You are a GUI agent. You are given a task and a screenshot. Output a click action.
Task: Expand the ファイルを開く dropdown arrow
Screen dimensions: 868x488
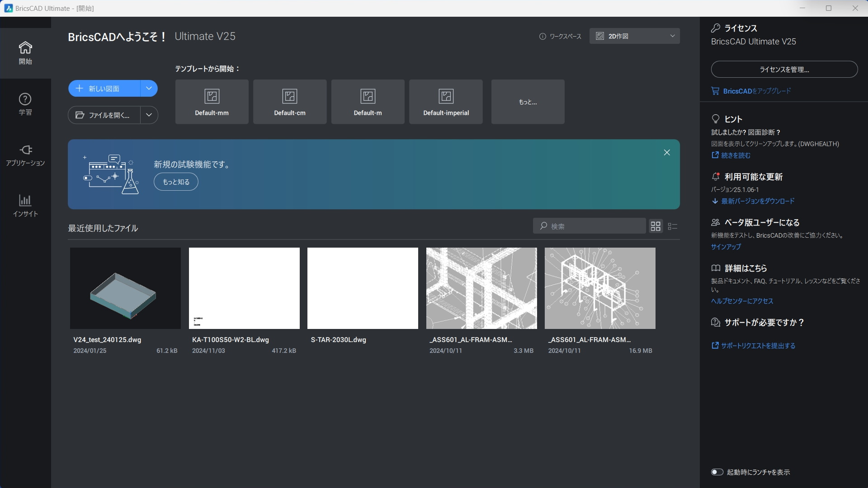[149, 115]
